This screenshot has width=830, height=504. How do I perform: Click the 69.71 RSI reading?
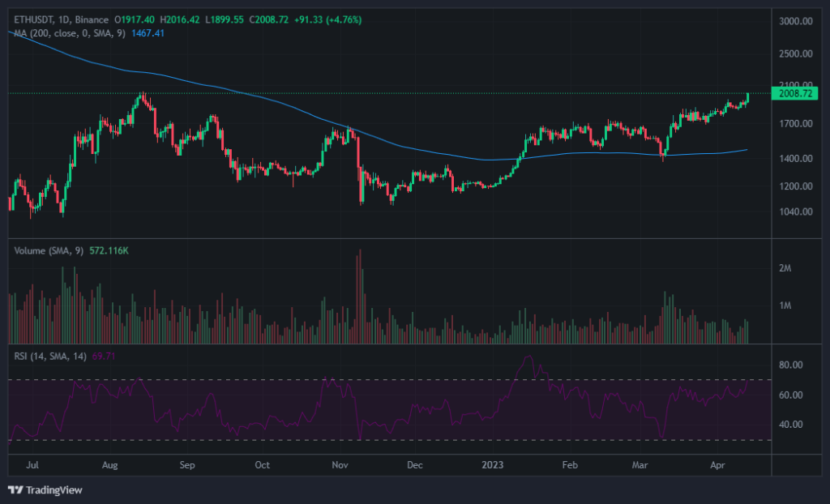tap(104, 354)
